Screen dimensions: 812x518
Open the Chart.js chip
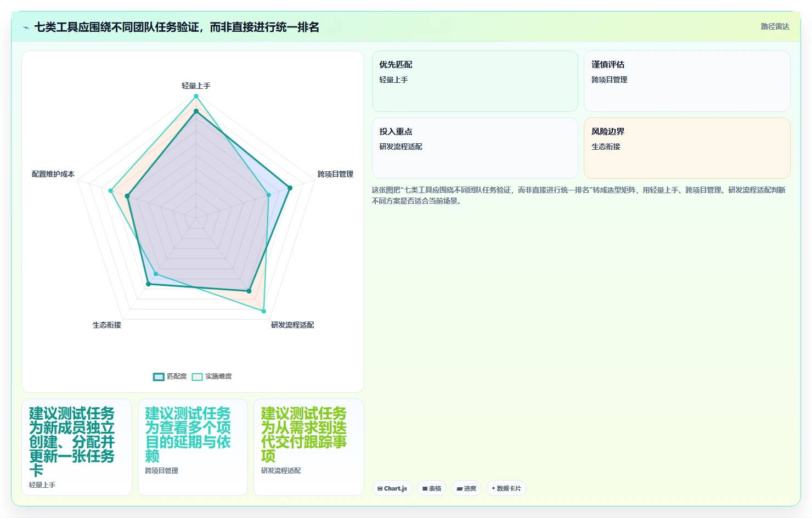392,488
